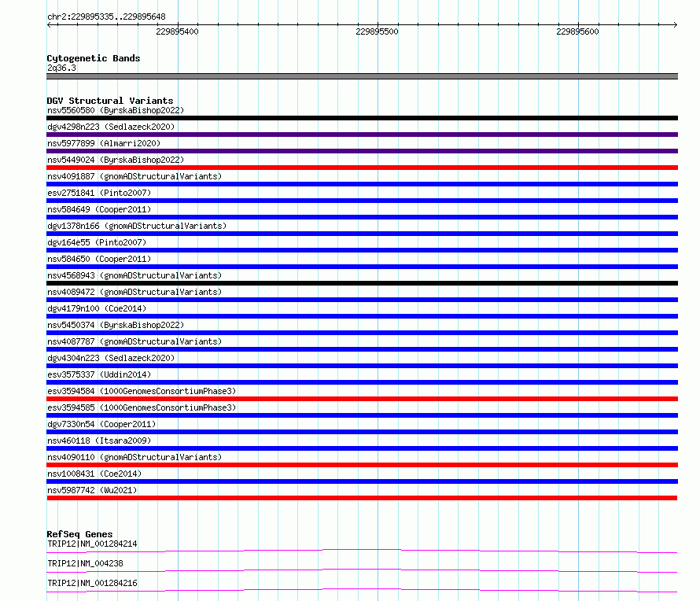This screenshot has height=601, width=700.
Task: Open the RefSeq Genes track heading
Action: pos(79,534)
